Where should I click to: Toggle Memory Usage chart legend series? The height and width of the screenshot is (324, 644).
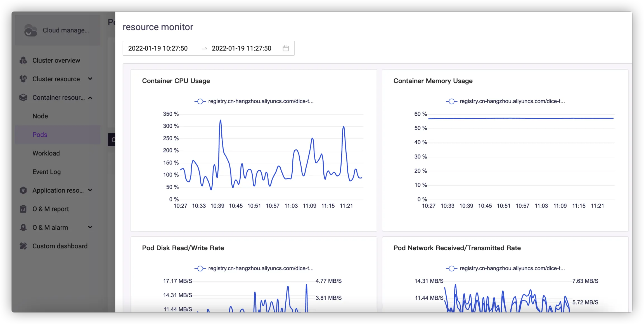pos(505,101)
